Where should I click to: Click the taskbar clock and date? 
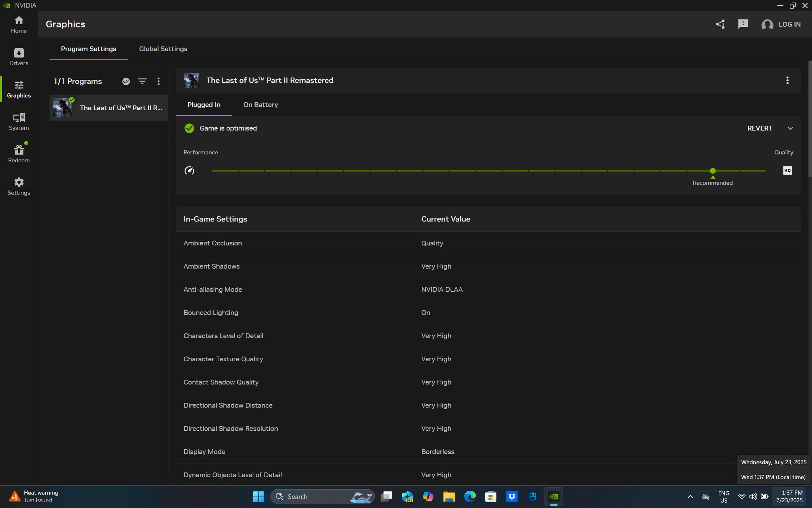coord(789,497)
